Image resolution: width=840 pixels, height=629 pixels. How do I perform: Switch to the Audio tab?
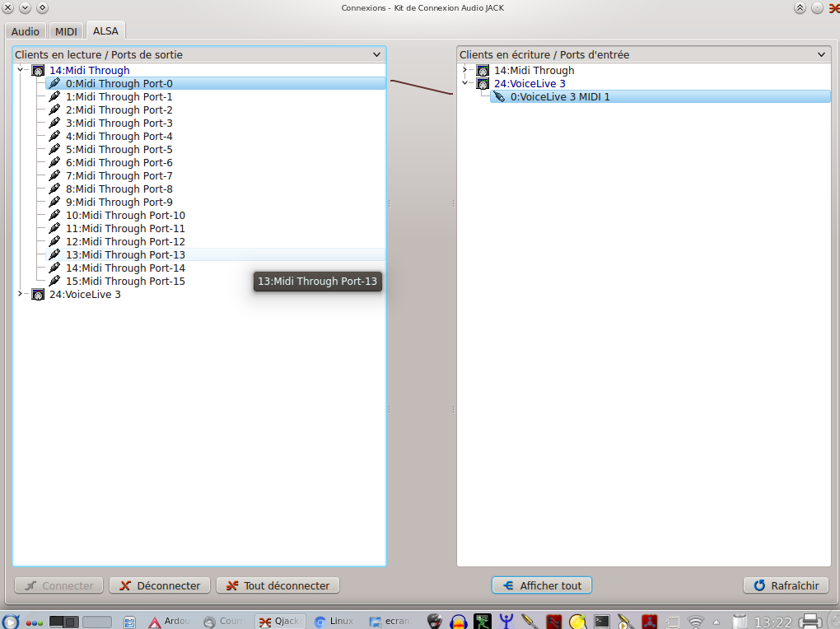coord(26,31)
